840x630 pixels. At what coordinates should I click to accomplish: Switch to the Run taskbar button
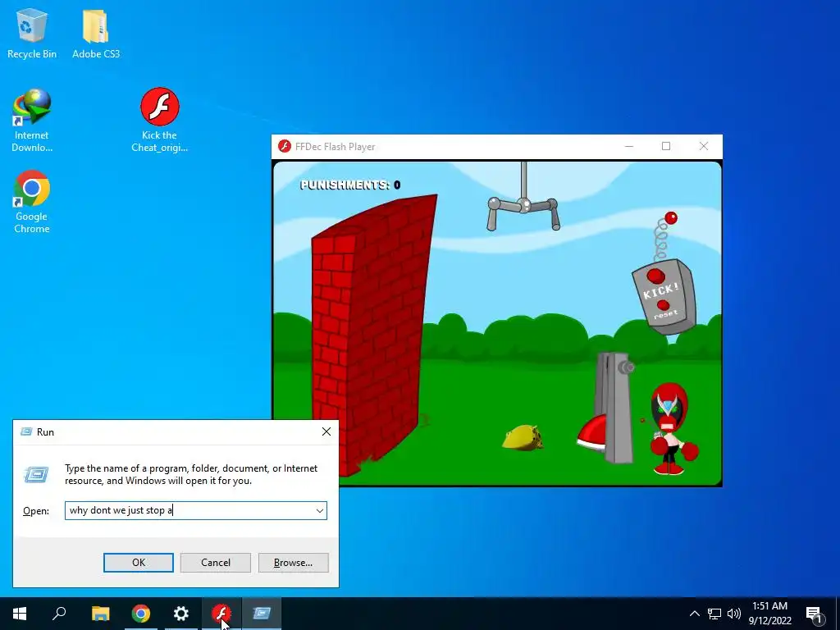(x=262, y=614)
